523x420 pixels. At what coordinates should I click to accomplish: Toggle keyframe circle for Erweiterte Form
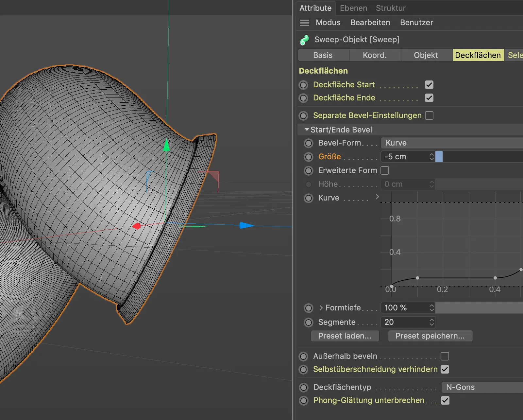(309, 170)
